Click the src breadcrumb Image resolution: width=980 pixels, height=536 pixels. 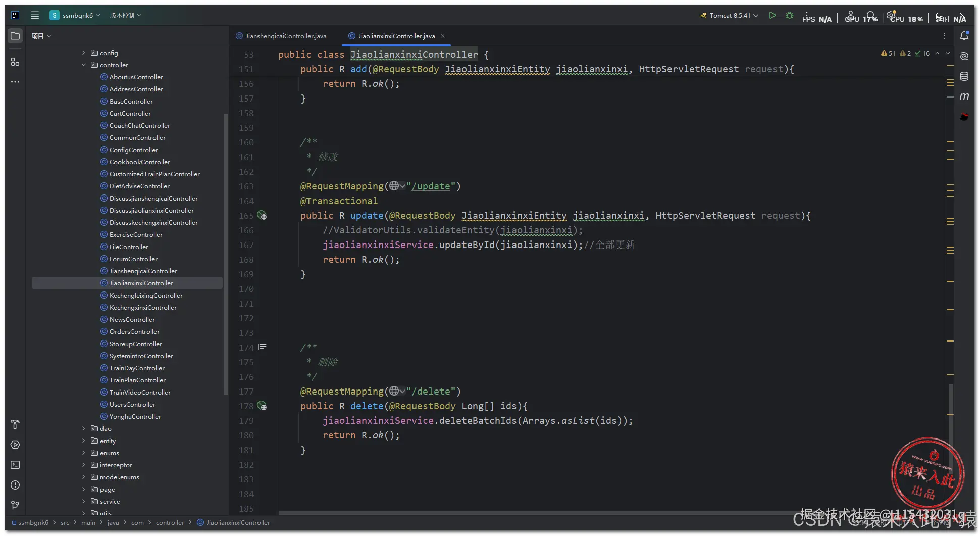65,523
